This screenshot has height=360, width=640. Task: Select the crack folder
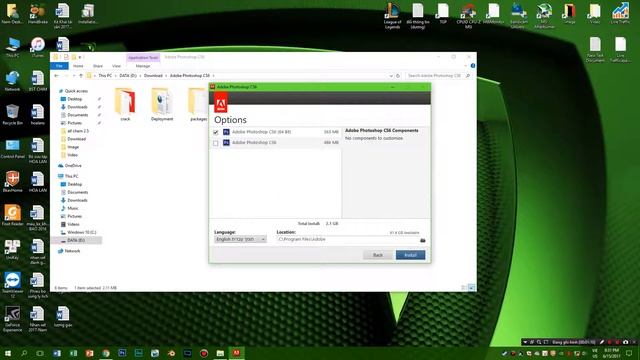click(x=125, y=104)
